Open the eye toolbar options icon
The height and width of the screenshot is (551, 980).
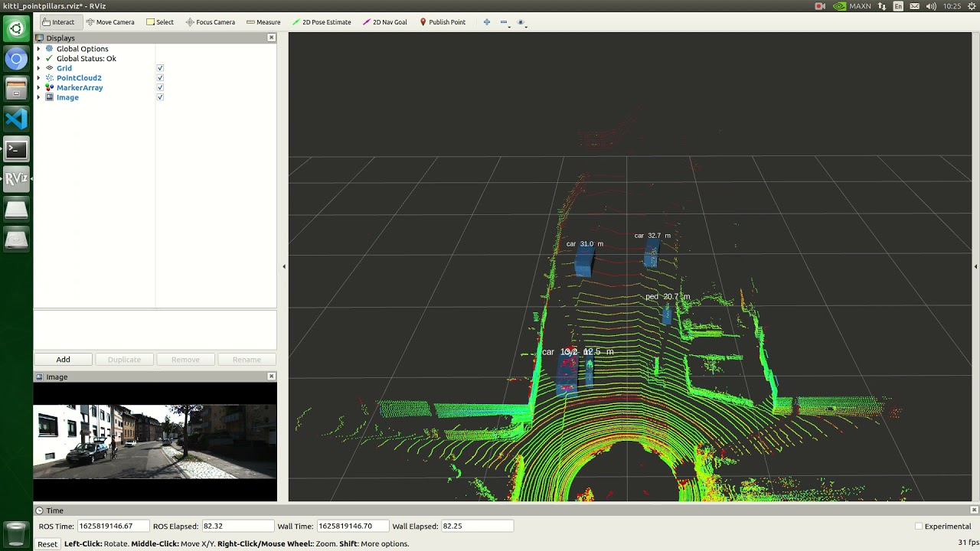tap(521, 22)
